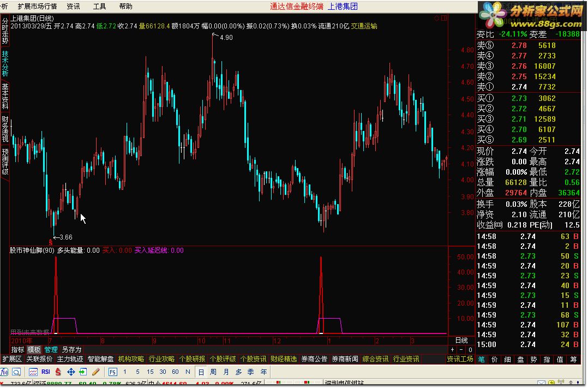Select the 日 daily period button
This screenshot has width=588, height=388.
(x=201, y=372)
